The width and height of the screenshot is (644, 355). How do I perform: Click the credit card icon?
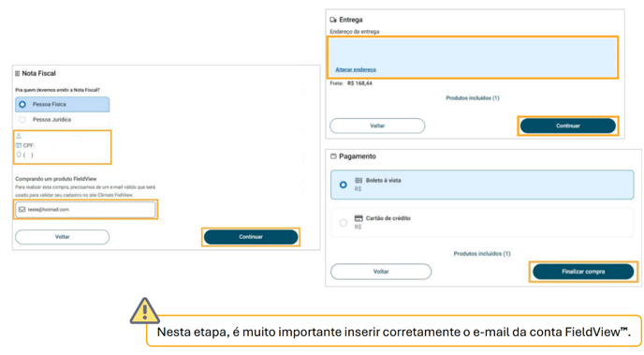tap(359, 218)
